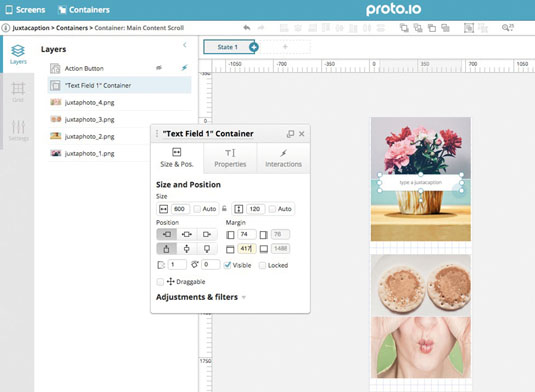The image size is (535, 392).
Task: Enable the Draggable checkbox
Action: coord(160,282)
